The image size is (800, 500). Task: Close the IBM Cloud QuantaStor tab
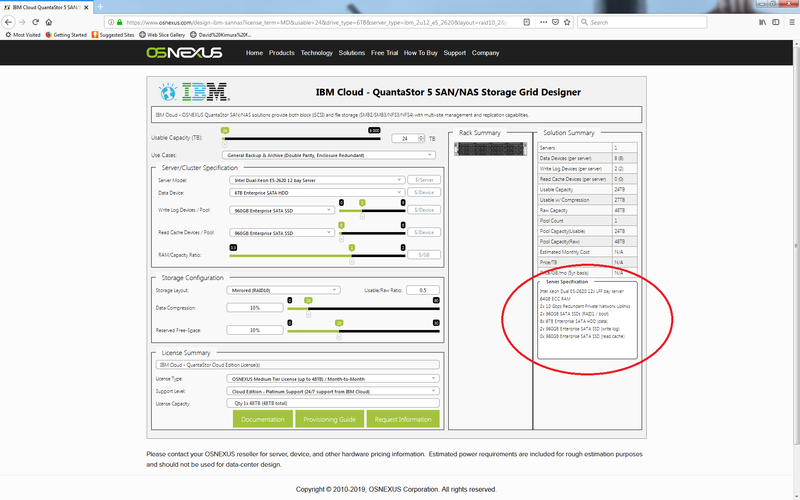point(87,8)
